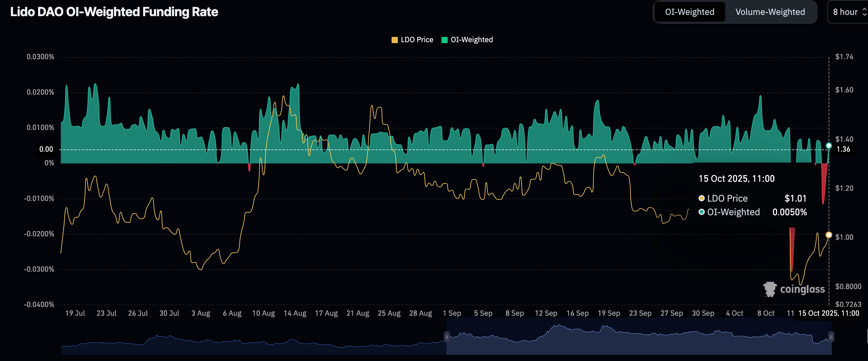Click the interval dropdown arrows
This screenshot has height=361, width=868.
coord(864,12)
